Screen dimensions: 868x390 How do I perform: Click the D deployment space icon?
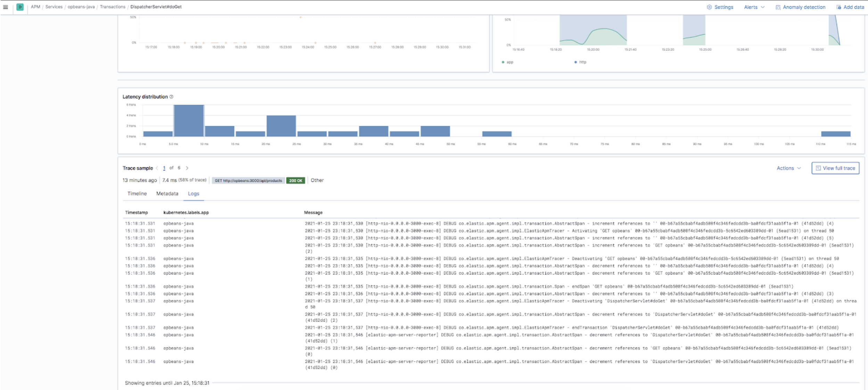[x=20, y=7]
